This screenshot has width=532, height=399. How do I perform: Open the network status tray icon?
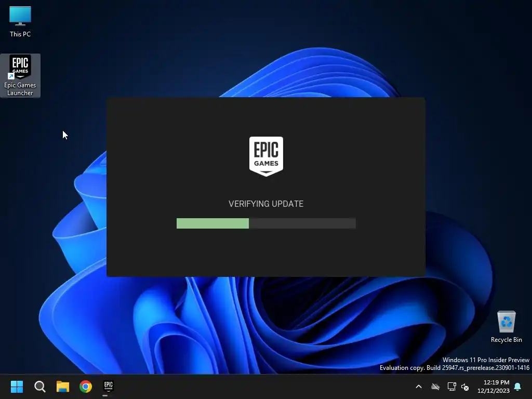pyautogui.click(x=451, y=387)
